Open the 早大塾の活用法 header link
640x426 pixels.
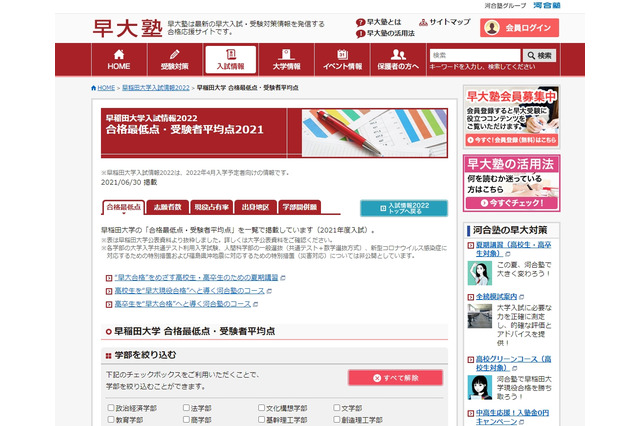(385, 33)
